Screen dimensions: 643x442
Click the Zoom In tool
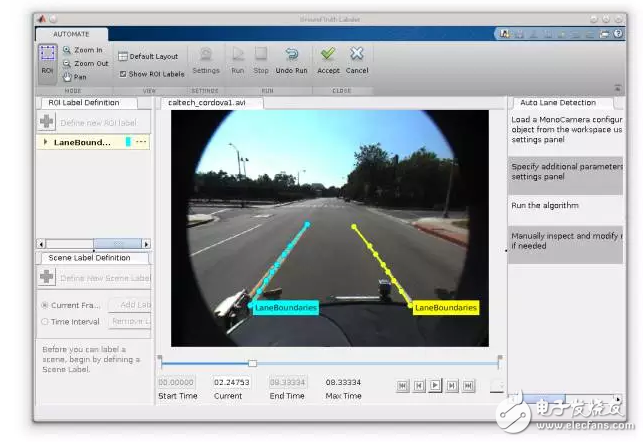(83, 50)
